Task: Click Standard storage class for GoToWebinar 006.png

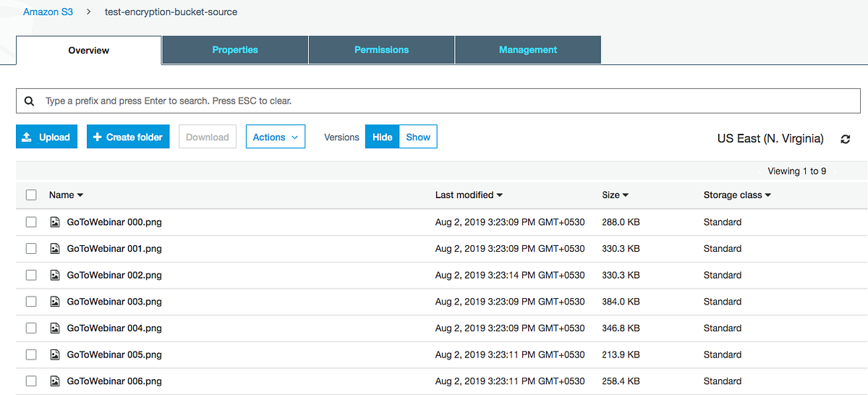Action: coord(723,381)
